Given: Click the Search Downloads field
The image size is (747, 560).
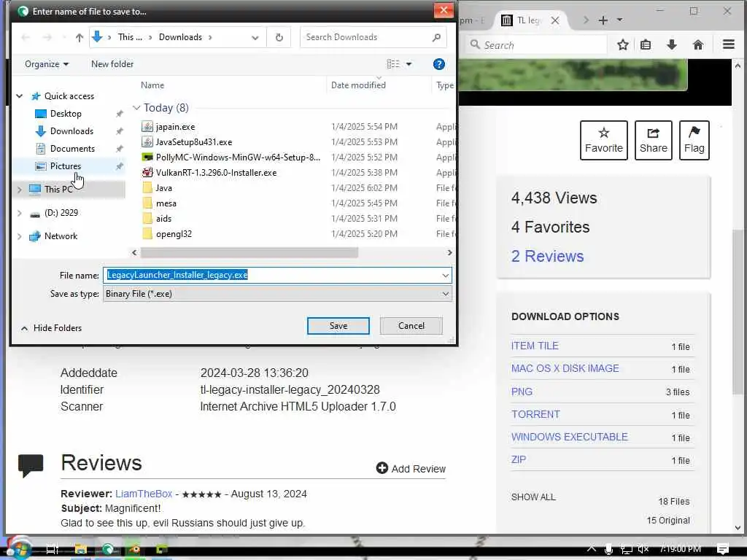Looking at the screenshot, I should click(373, 37).
